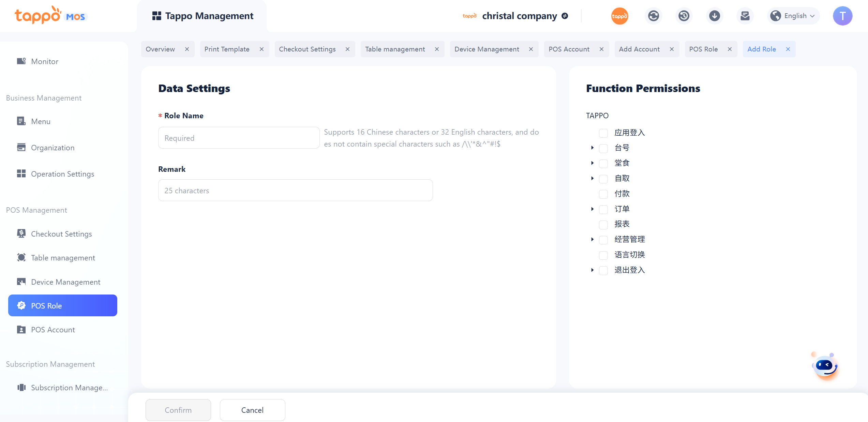Viewport: 868px width, 422px height.
Task: Click the Cancel button
Action: 252,410
